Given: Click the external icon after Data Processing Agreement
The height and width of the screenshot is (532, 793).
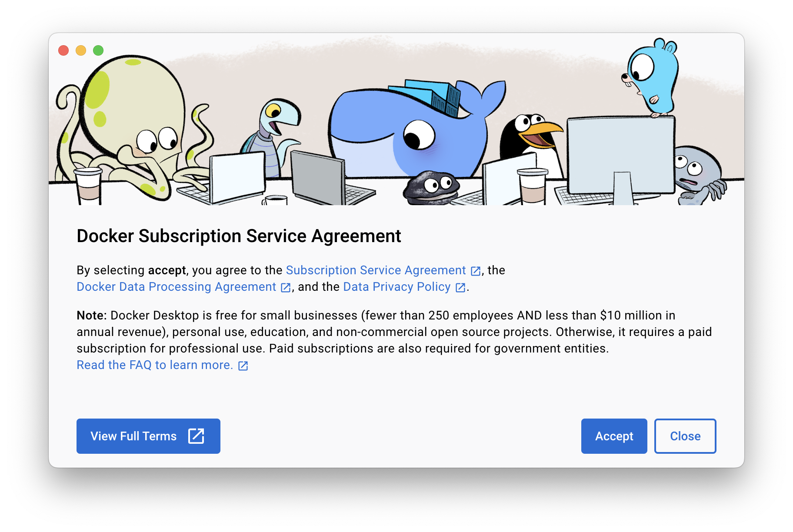Looking at the screenshot, I should click(286, 287).
